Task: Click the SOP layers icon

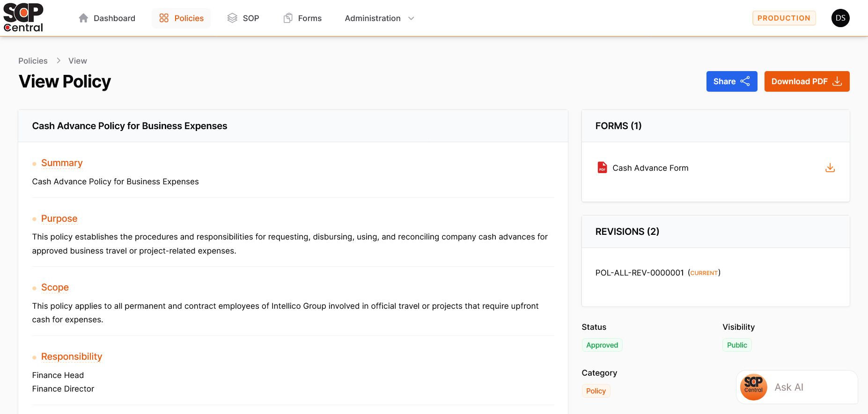Action: click(x=232, y=18)
